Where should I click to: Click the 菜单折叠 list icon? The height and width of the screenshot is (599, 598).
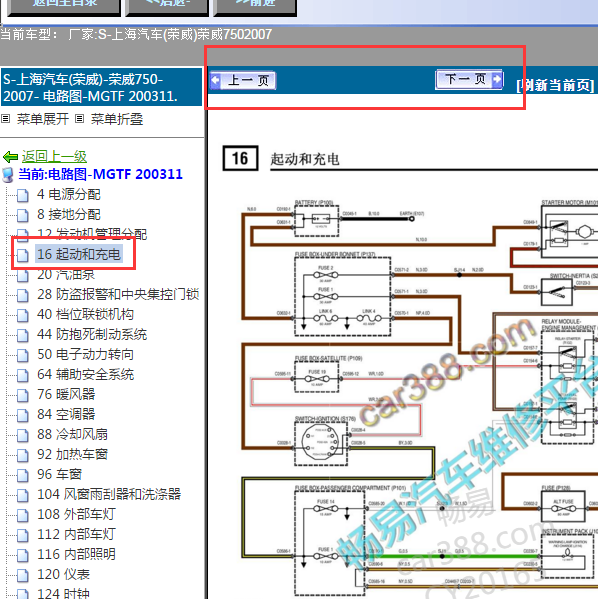pyautogui.click(x=79, y=119)
